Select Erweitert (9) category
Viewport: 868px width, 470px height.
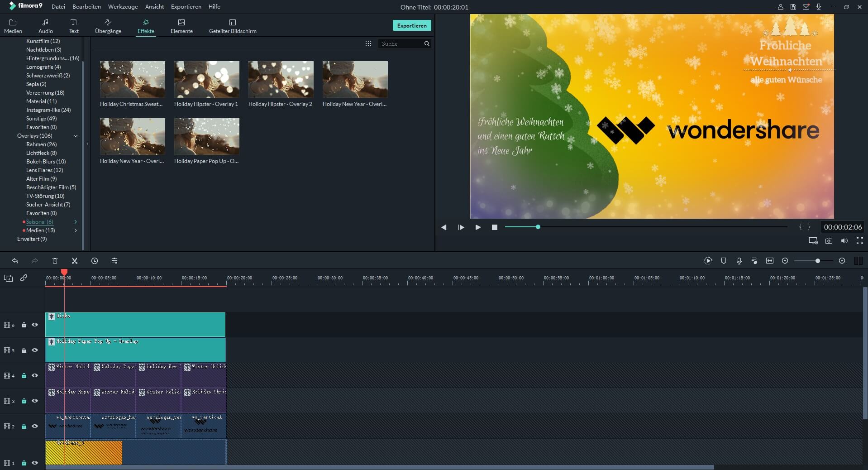32,239
